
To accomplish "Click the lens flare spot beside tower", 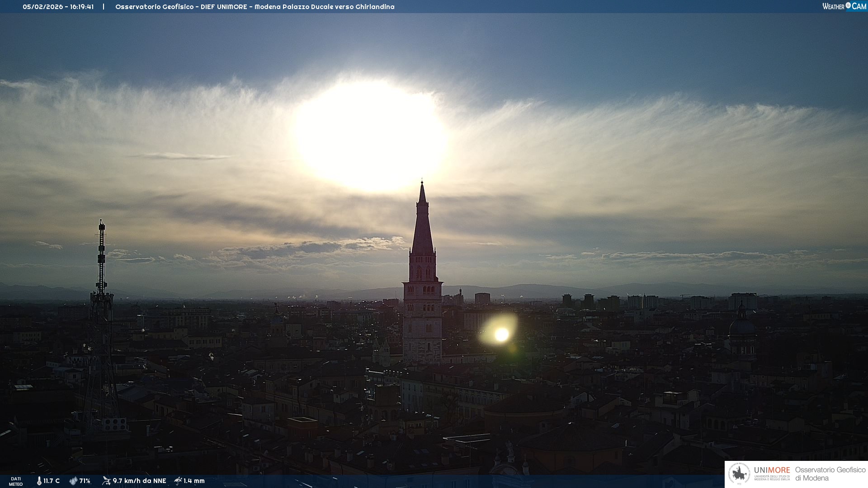I will (x=501, y=334).
